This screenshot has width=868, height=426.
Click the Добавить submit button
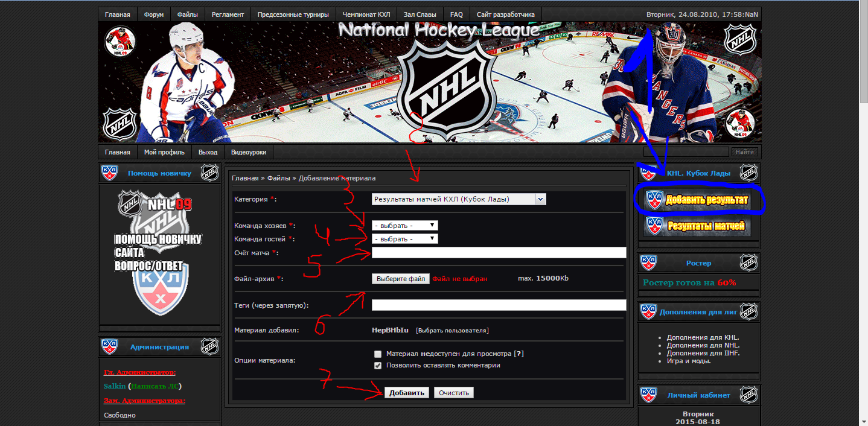tap(407, 393)
